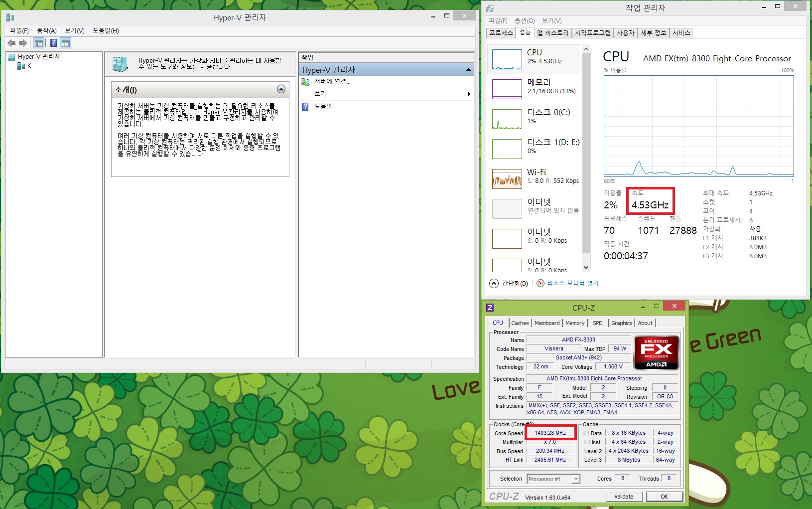Viewport: 812px width, 509px height.
Task: Collapse the 소개(I) section
Action: [x=281, y=89]
